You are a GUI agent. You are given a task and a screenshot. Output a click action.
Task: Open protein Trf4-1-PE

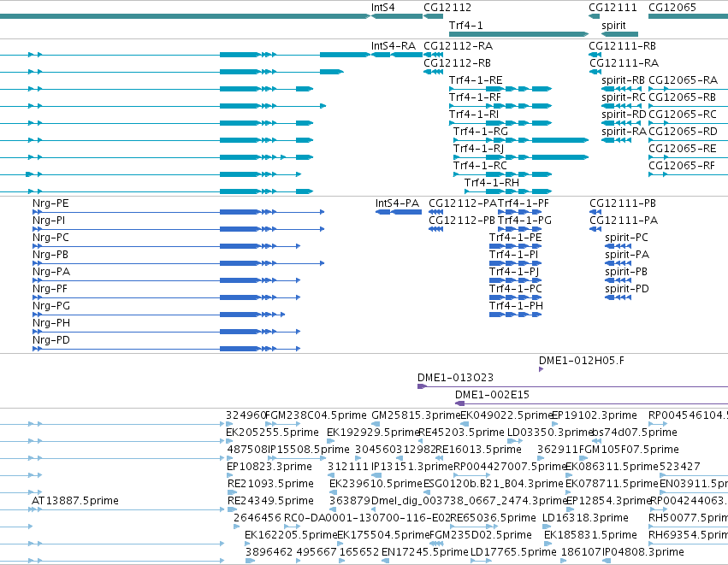click(x=515, y=238)
